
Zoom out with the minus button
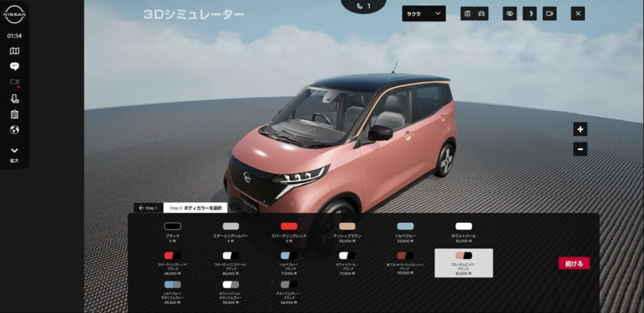coord(580,149)
